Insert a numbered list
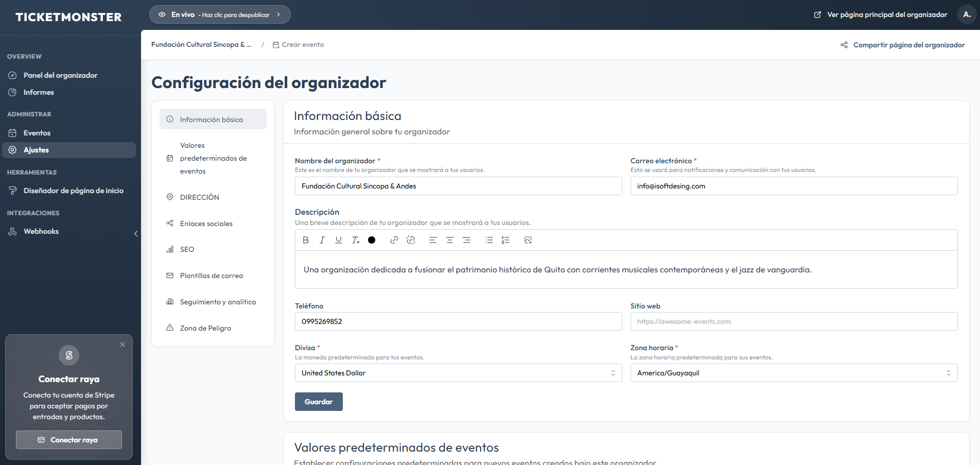This screenshot has height=465, width=980. [505, 240]
